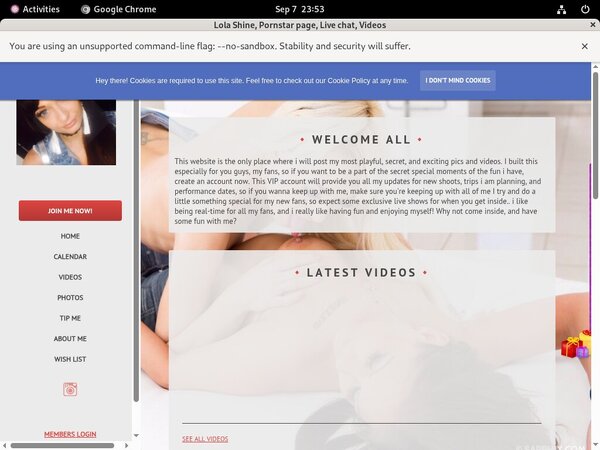Dismiss the unsupported flag warning bar
Image resolution: width=600 pixels, height=450 pixels.
(585, 46)
